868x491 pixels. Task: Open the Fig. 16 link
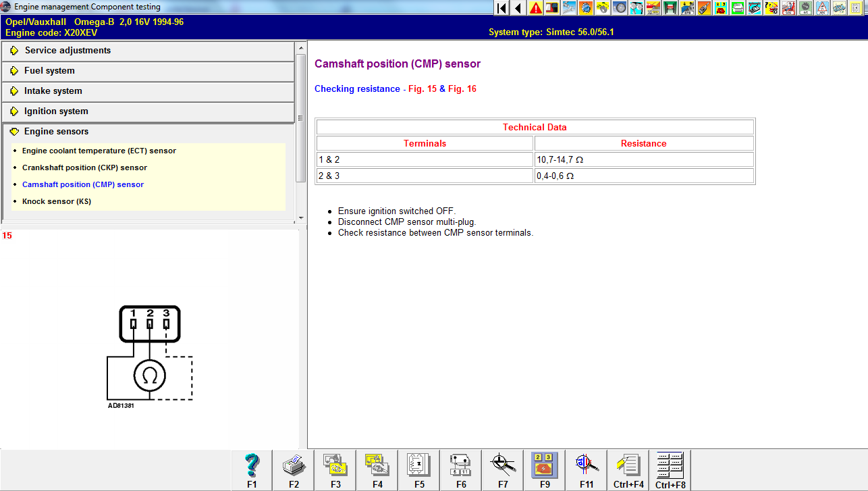(462, 89)
